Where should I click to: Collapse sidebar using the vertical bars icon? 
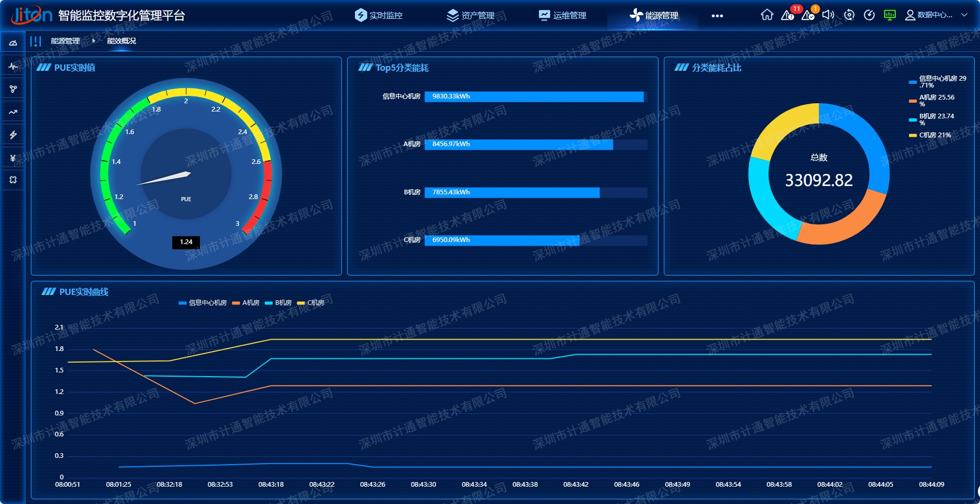coord(36,41)
